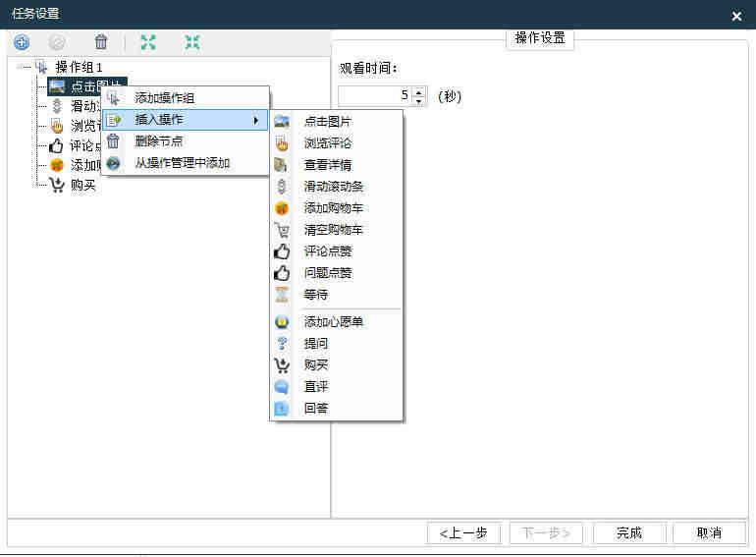Select the 操作组 1 group icon
The image size is (756, 557).
[41, 67]
